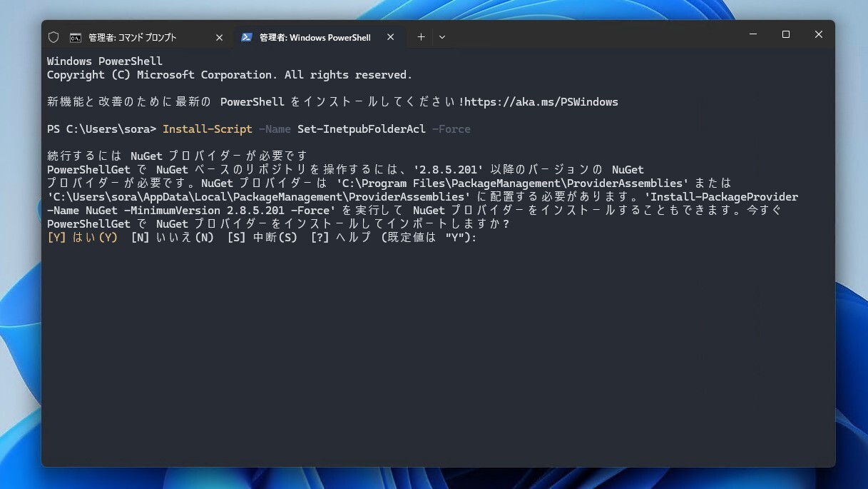Close the Windows PowerShell tab
The height and width of the screenshot is (489, 868).
(x=390, y=37)
